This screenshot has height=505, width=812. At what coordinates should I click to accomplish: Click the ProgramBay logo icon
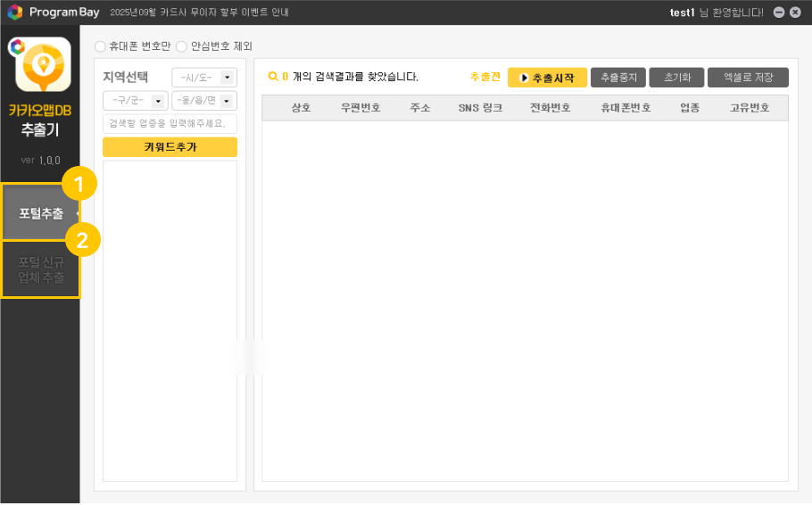(x=15, y=12)
